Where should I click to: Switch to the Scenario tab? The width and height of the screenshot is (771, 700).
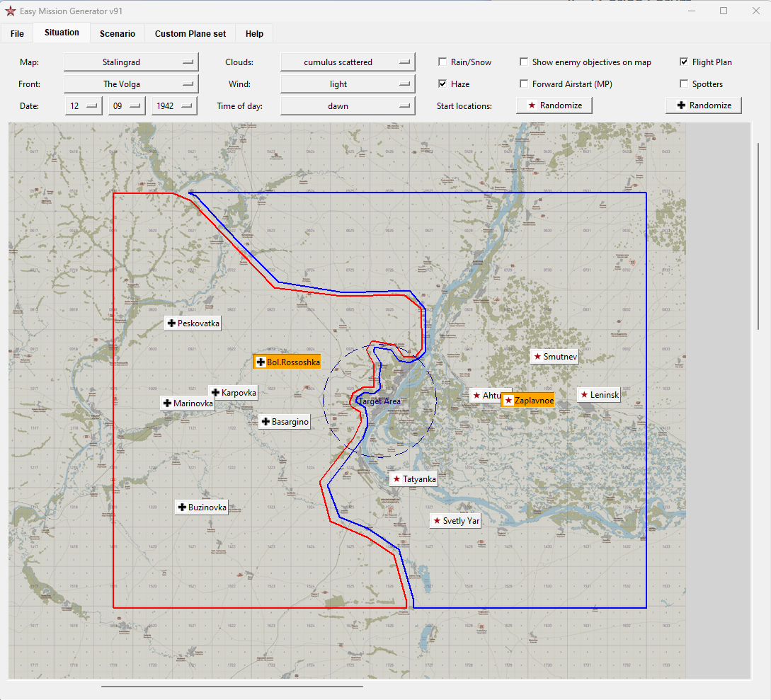117,33
